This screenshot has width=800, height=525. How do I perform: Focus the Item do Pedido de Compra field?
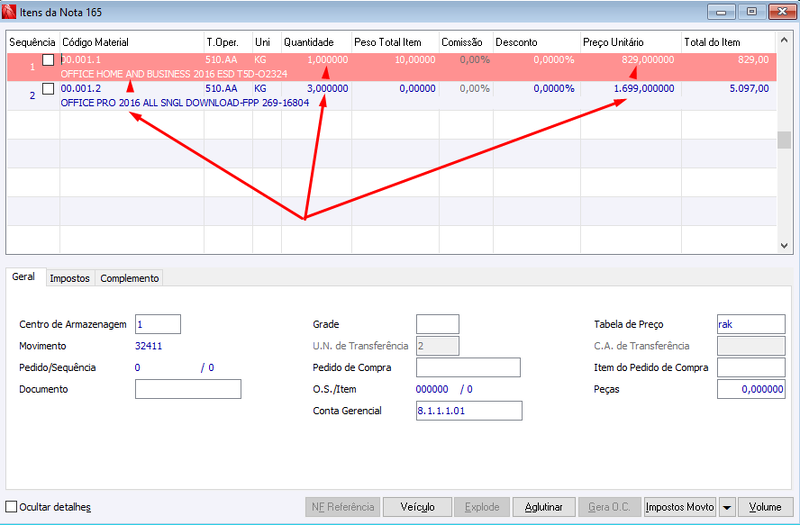point(751,367)
